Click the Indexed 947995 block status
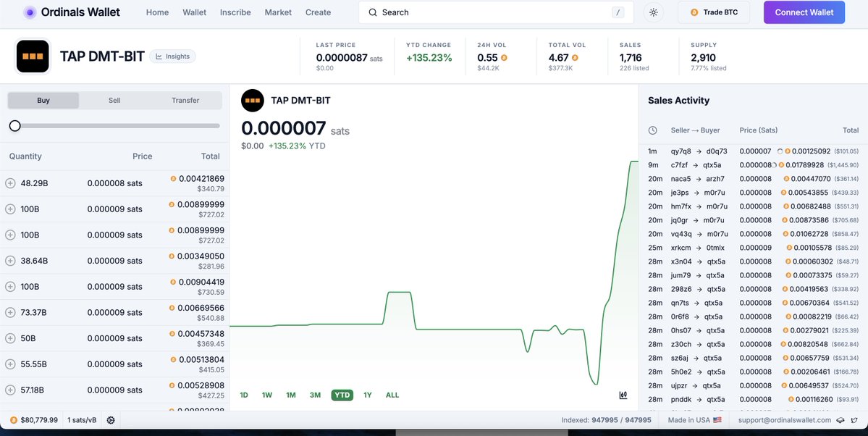Screen dimensions: 868x436 [606, 420]
